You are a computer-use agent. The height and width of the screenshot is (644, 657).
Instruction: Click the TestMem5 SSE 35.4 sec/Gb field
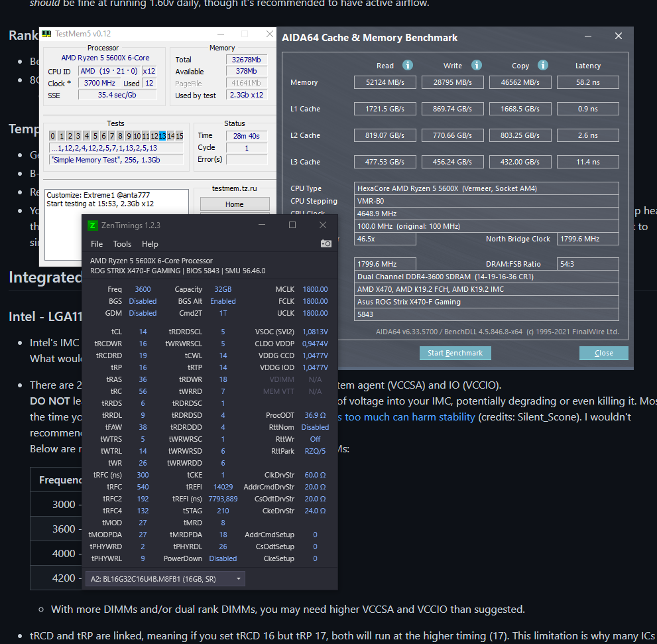[117, 96]
